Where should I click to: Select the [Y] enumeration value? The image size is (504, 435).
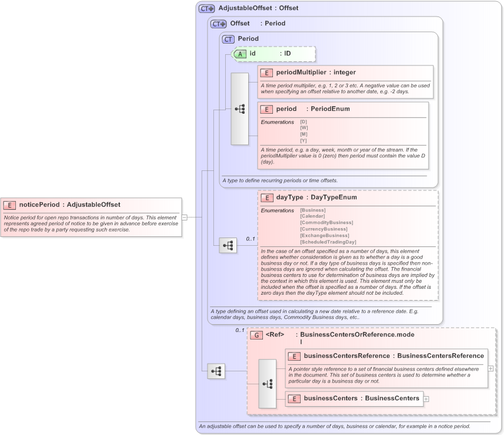pos(304,141)
